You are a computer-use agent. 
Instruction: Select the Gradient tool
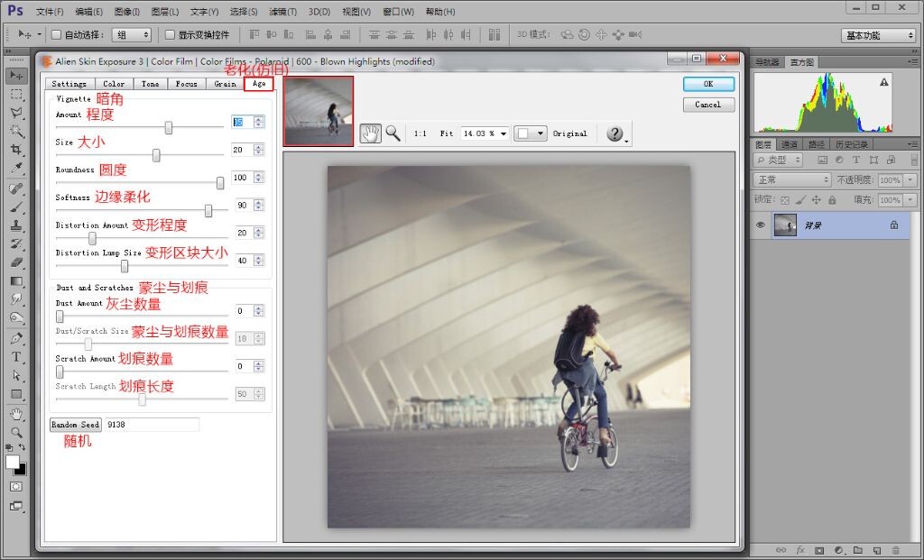(x=16, y=280)
